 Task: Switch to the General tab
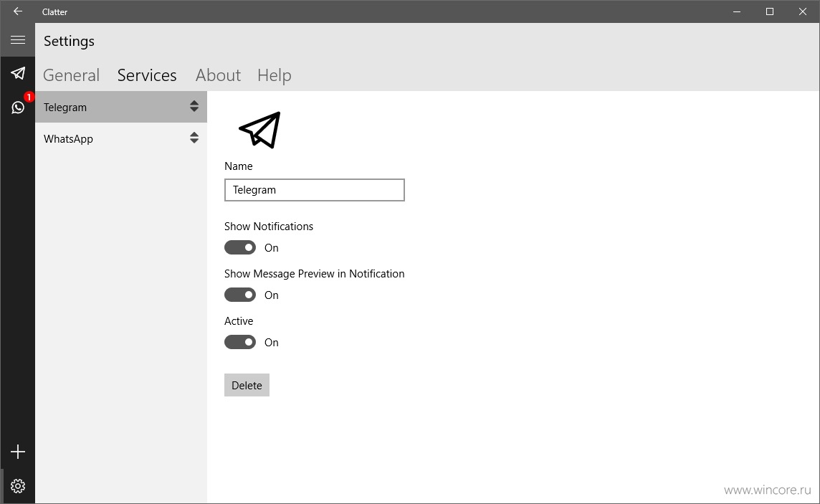(x=71, y=75)
